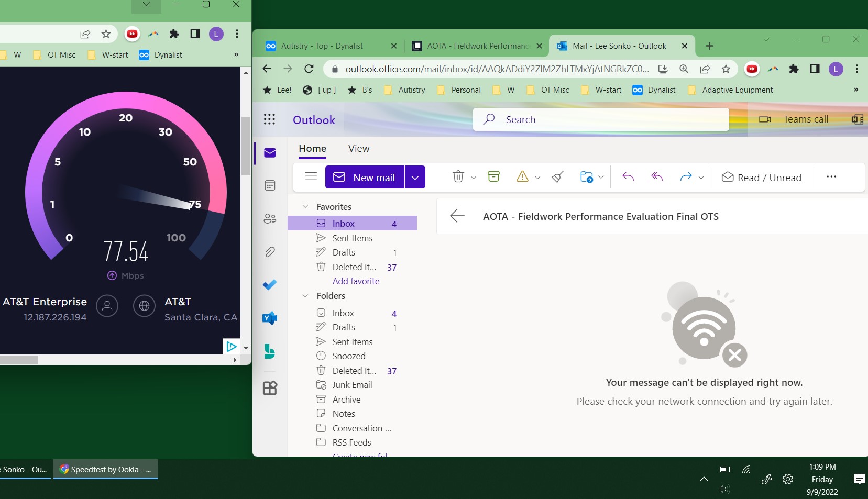
Task: Open more toolbar options ellipsis
Action: coord(831,177)
